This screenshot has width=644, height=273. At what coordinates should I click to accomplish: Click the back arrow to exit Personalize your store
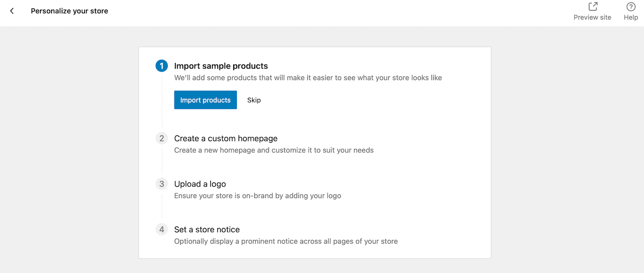11,11
